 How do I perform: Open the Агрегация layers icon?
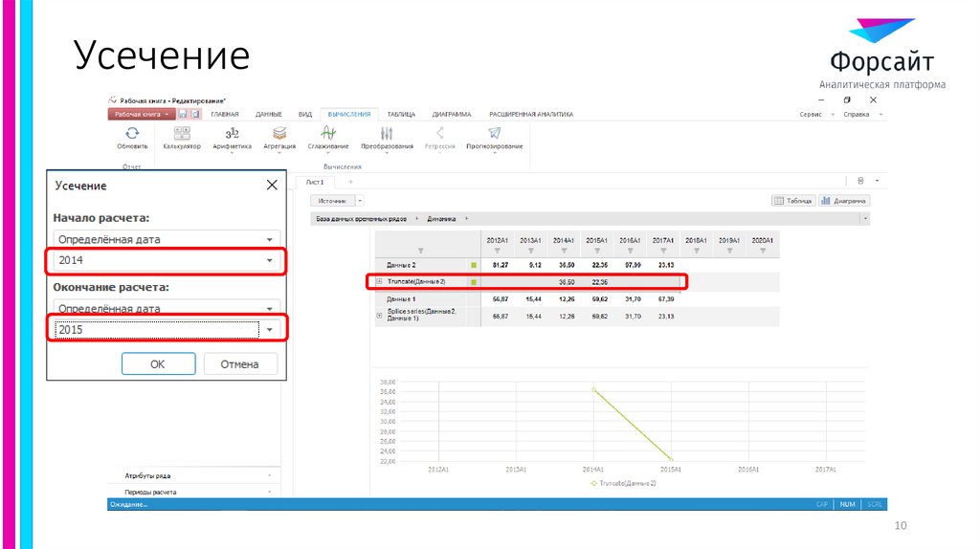click(278, 133)
